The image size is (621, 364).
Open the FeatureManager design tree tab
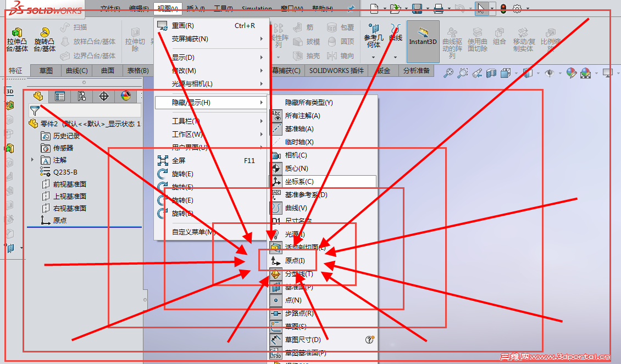38,96
